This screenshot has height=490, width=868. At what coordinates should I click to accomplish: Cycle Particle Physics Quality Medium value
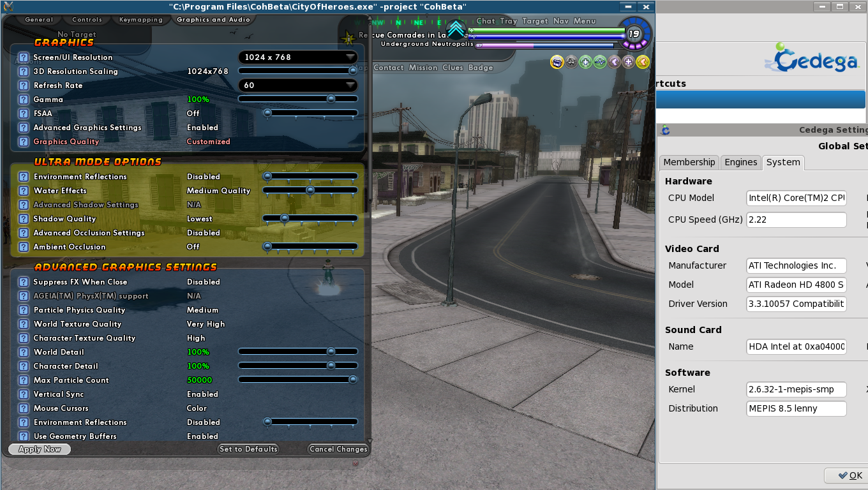click(202, 310)
